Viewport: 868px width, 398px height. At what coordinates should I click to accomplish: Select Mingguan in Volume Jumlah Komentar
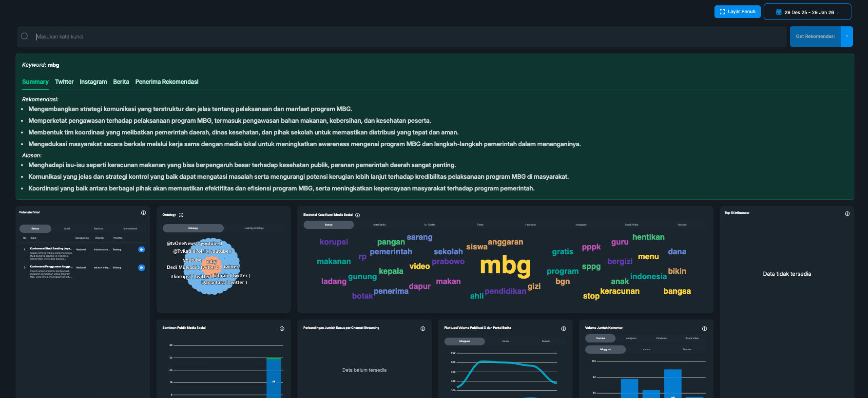point(605,349)
